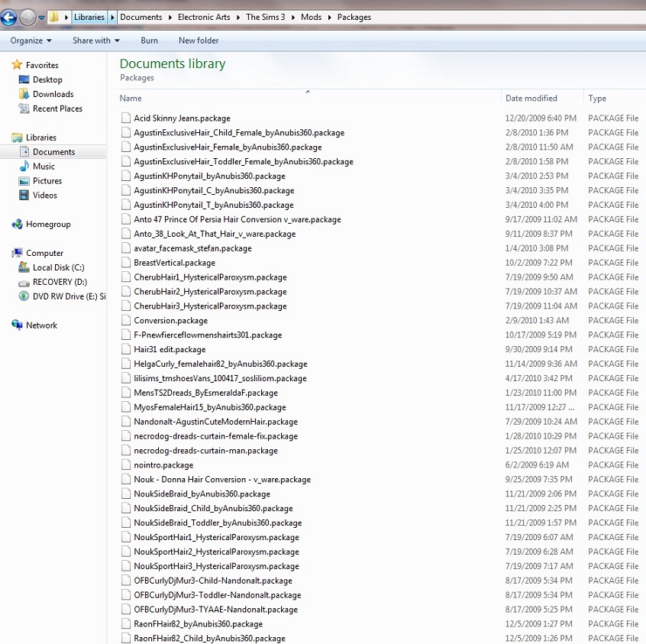Expand the arrow after Mods breadcrumb

330,18
